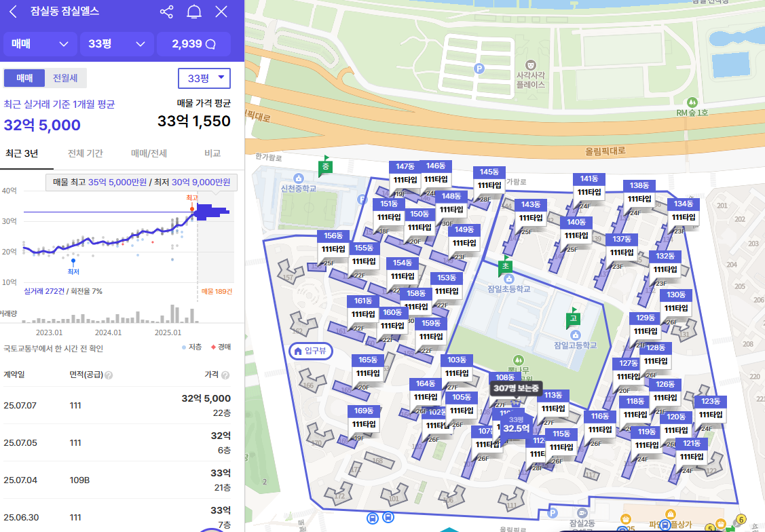
Task: Click 실거래 272건 text under chart
Action: pos(44,291)
